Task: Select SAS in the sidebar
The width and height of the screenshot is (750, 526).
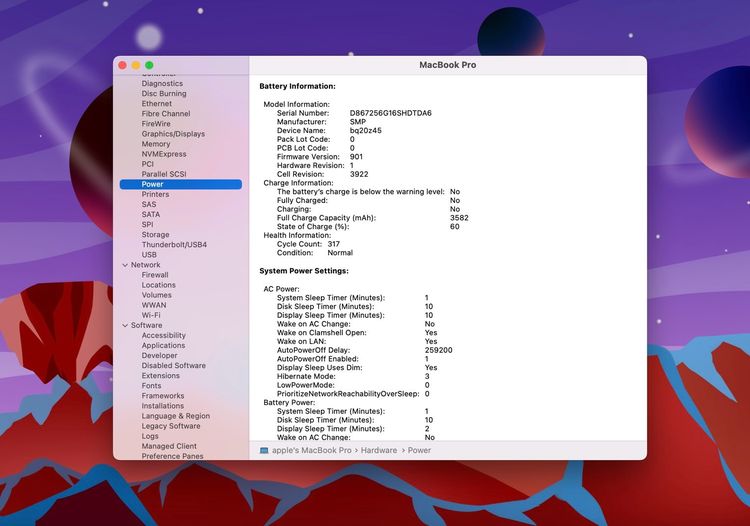Action: [x=149, y=204]
